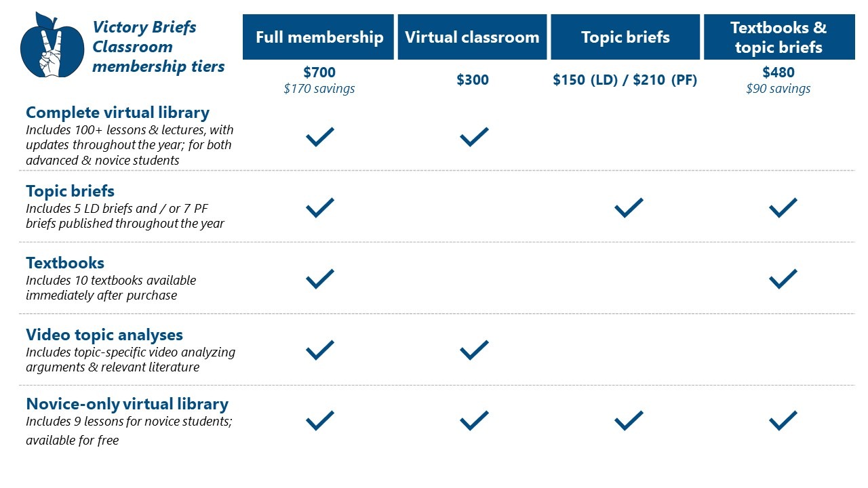This screenshot has height=488, width=868.
Task: Click Textbooks & topic briefs checkmark in Textbooks row
Action: (x=783, y=279)
